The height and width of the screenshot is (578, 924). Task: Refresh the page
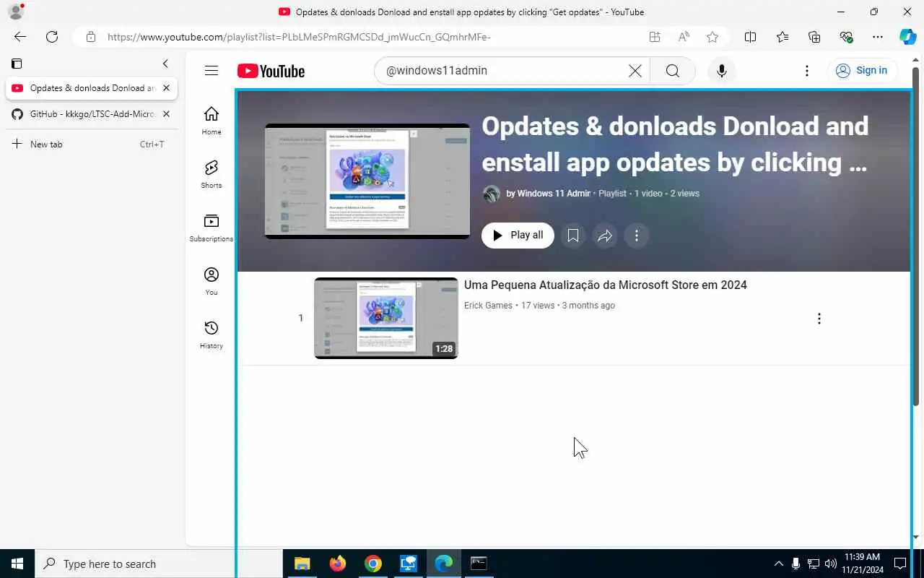tap(52, 37)
